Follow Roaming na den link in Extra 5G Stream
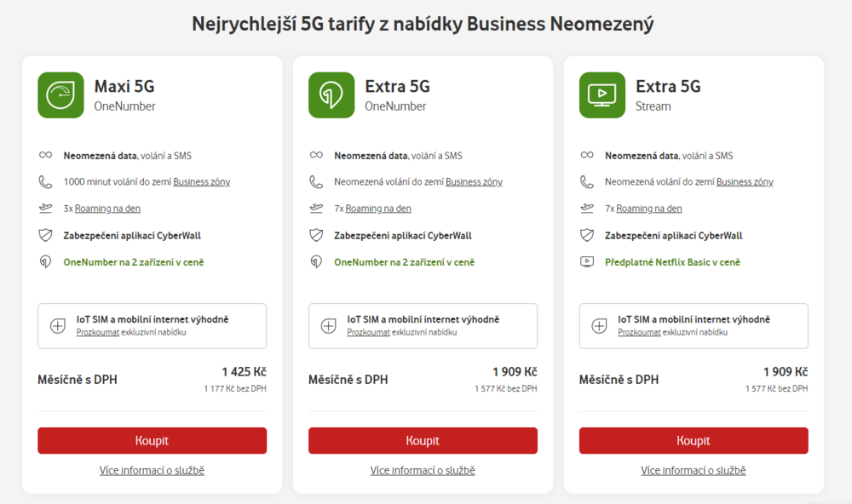This screenshot has height=504, width=852. click(649, 209)
